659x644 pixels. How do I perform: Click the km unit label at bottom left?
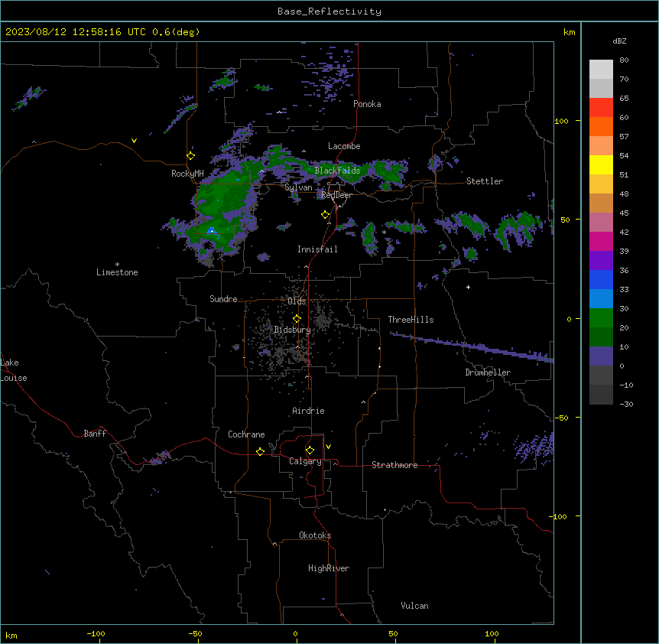tap(11, 635)
